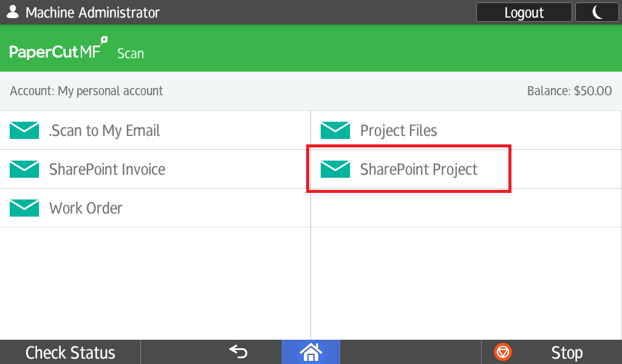Go to the home screen icon

click(x=310, y=352)
